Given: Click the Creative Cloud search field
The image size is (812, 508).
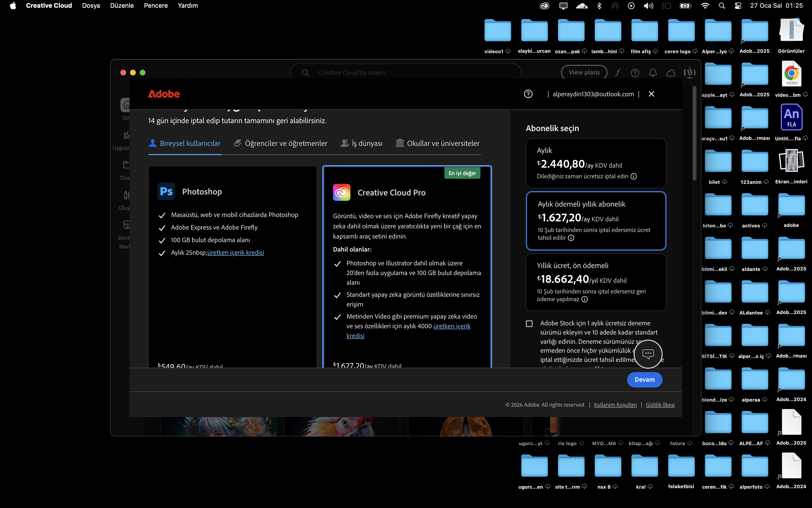Looking at the screenshot, I should [x=405, y=73].
